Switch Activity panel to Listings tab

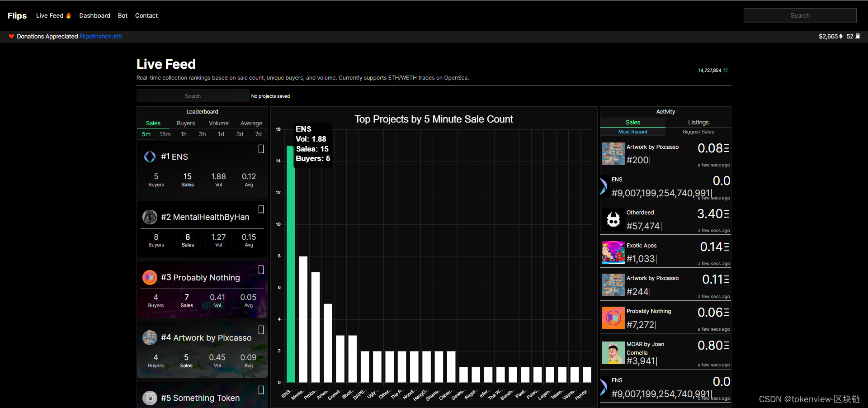point(698,122)
